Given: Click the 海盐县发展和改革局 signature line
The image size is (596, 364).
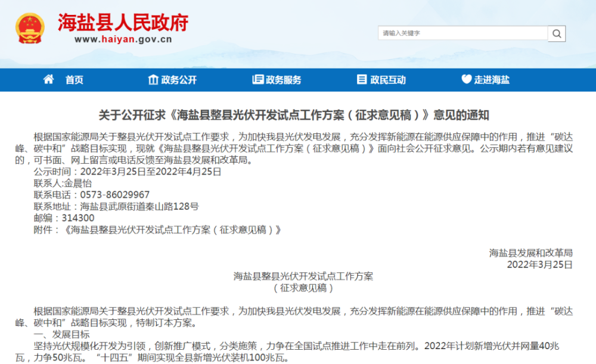Looking at the screenshot, I should tap(530, 253).
